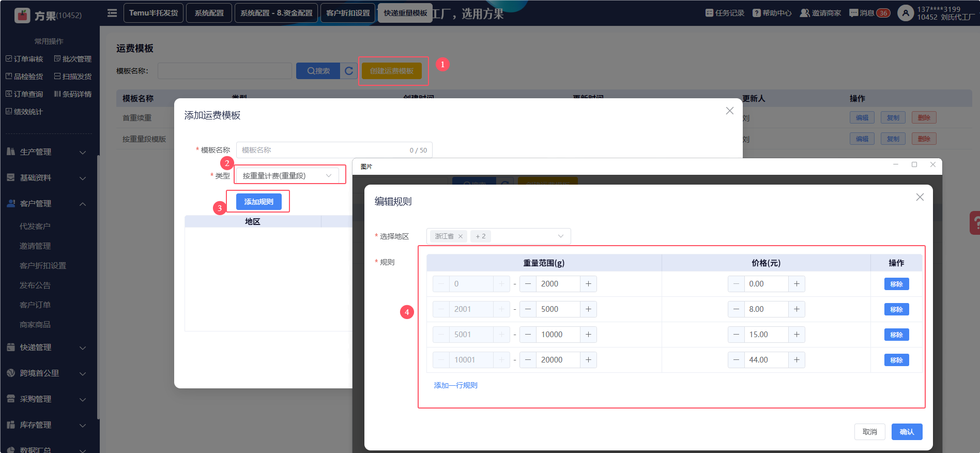This screenshot has height=453, width=980.
Task: Increase the 44.00 price with plus
Action: coord(797,360)
